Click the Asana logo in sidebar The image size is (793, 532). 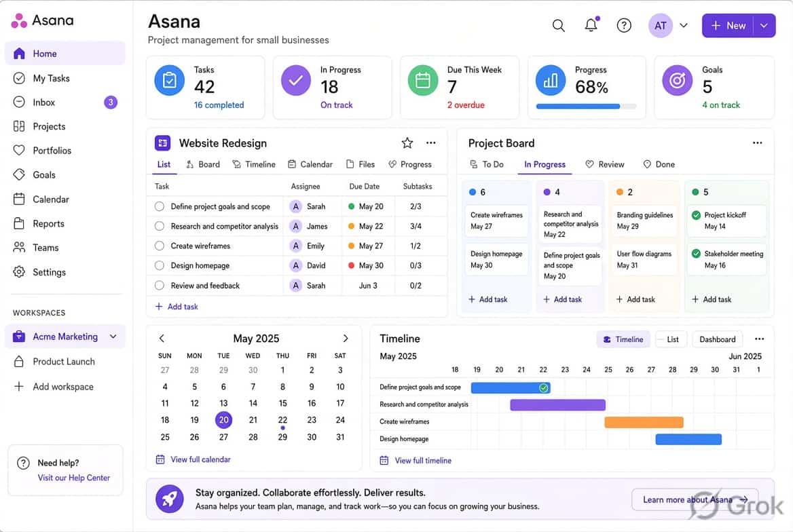[43, 20]
